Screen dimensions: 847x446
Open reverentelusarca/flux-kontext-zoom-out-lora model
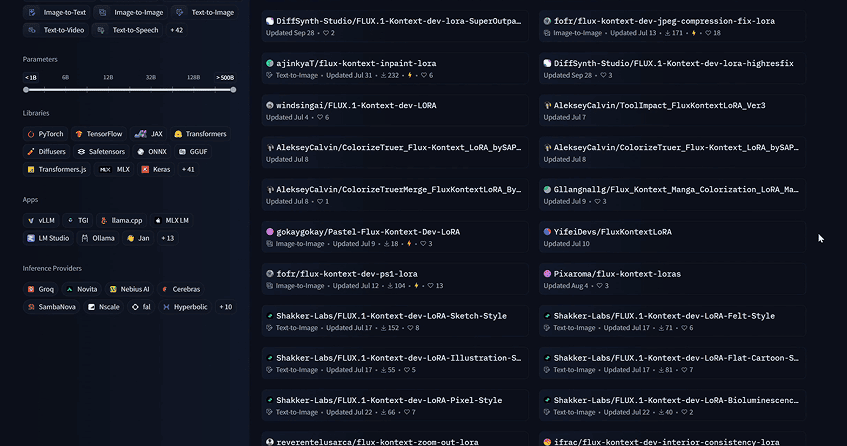click(395, 439)
